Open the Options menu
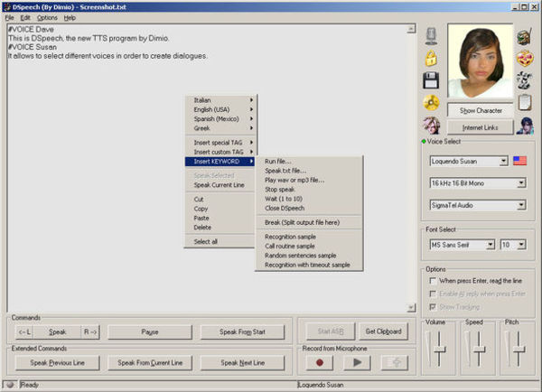 point(47,18)
